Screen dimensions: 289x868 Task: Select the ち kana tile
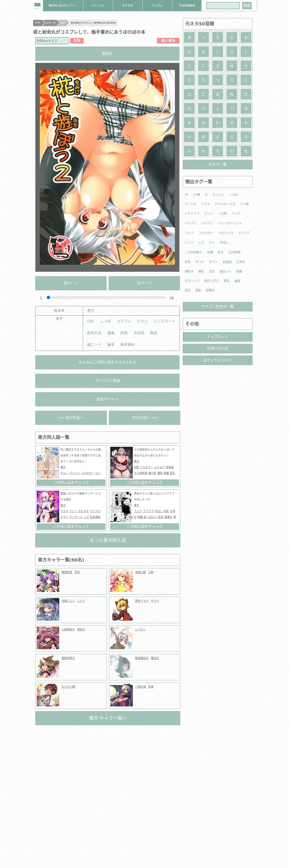(x=203, y=80)
